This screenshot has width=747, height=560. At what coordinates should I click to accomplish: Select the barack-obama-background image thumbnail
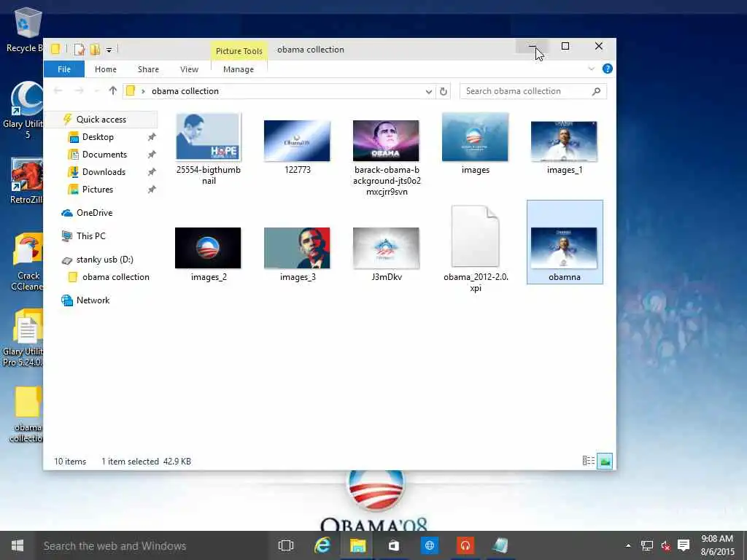pos(386,141)
